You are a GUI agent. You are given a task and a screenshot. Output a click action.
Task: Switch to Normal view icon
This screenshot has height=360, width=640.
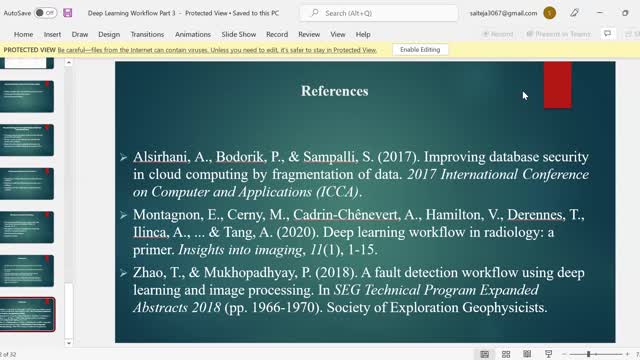pos(484,354)
